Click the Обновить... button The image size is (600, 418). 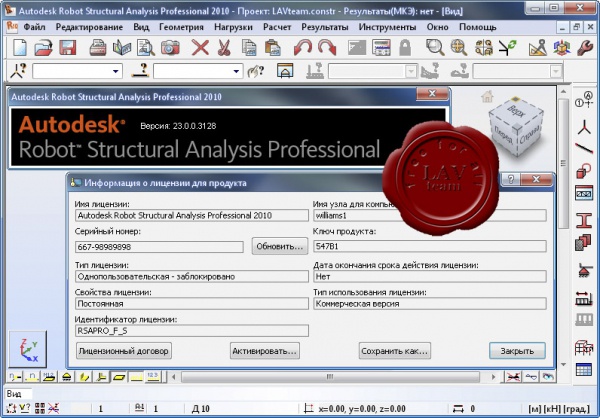click(280, 246)
